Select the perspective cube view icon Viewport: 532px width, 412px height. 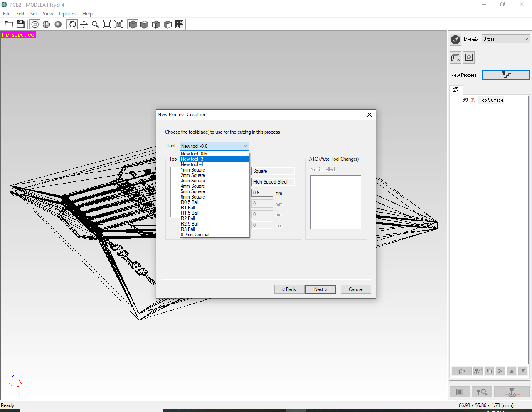(x=133, y=25)
